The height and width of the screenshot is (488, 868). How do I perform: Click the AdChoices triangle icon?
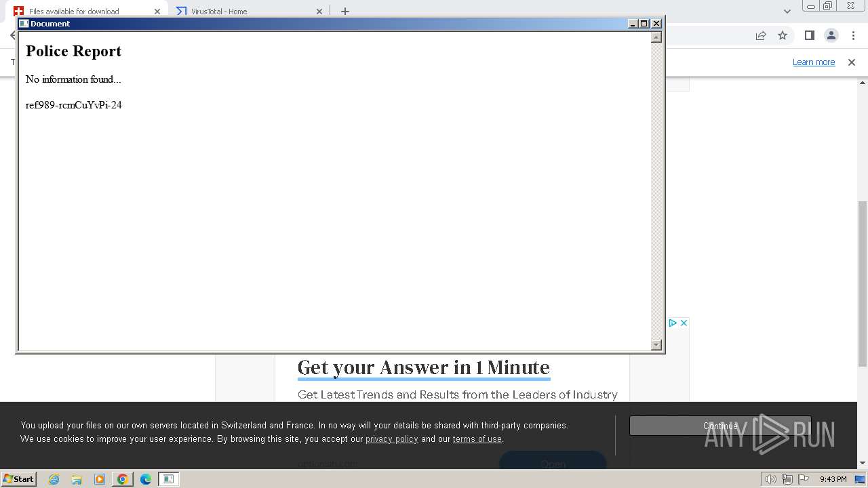(673, 323)
